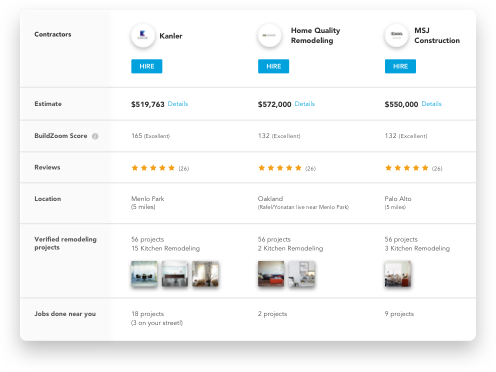Click the MSJ Construction logo
The height and width of the screenshot is (372, 496).
pos(396,35)
